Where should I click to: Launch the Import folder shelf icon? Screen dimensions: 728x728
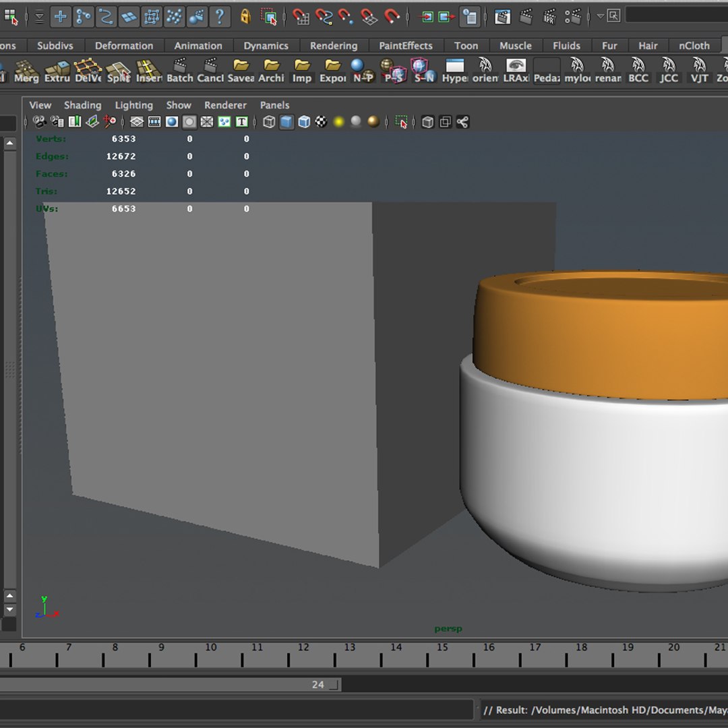point(302,71)
